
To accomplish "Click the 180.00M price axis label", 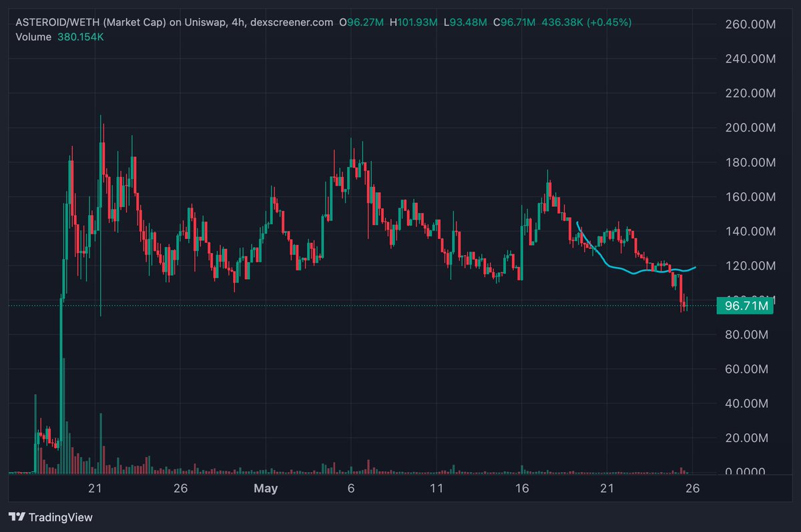I will (751, 162).
